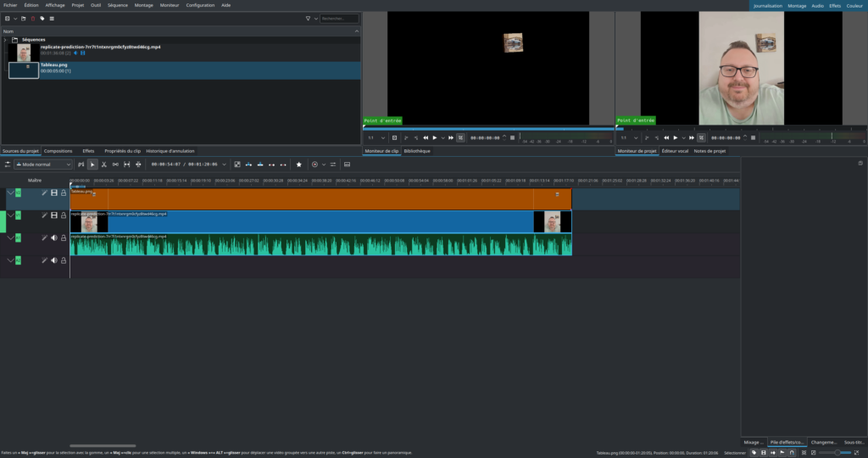The height and width of the screenshot is (458, 868).
Task: Zoom out the timeline with status bar icon
Action: (x=813, y=452)
